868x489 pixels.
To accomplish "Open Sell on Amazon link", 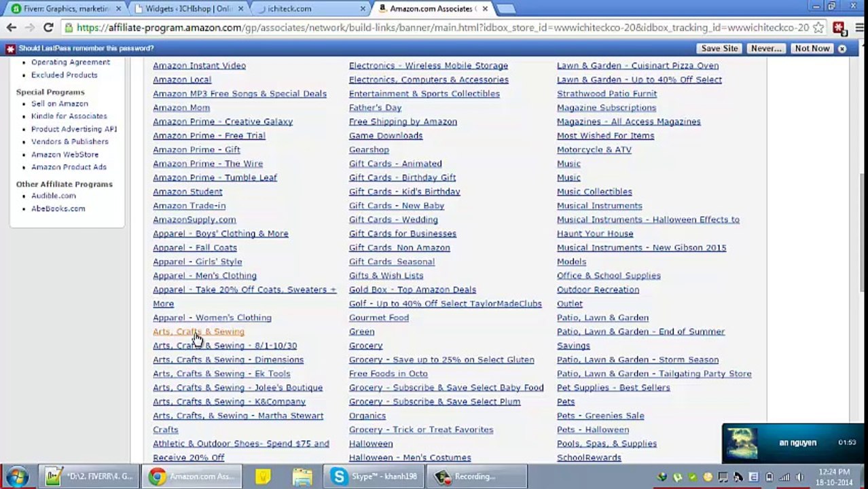I will (x=60, y=103).
